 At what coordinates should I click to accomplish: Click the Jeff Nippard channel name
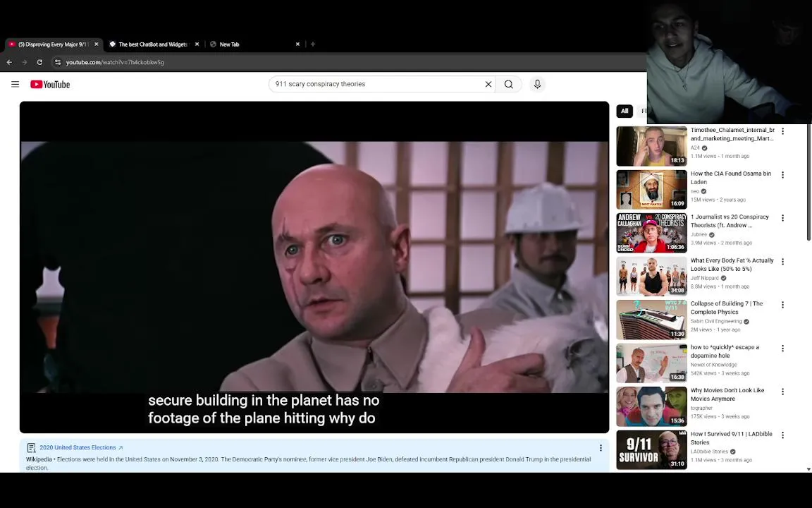704,279
